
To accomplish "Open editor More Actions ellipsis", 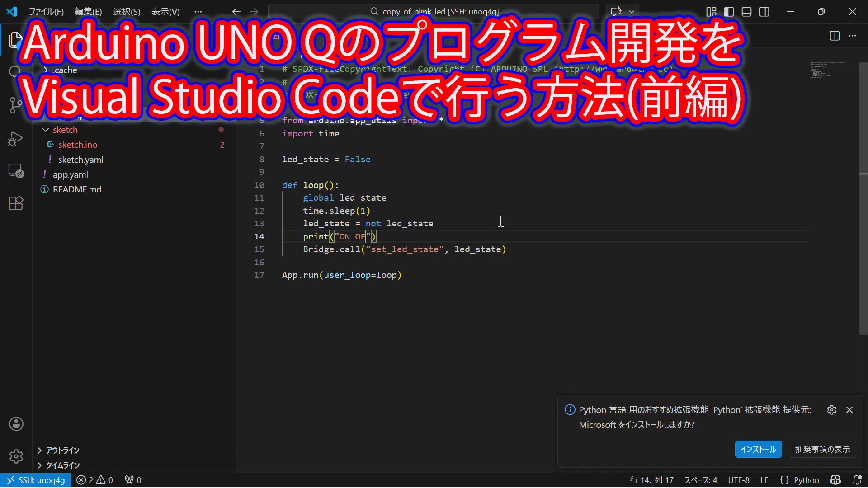I will coord(852,36).
